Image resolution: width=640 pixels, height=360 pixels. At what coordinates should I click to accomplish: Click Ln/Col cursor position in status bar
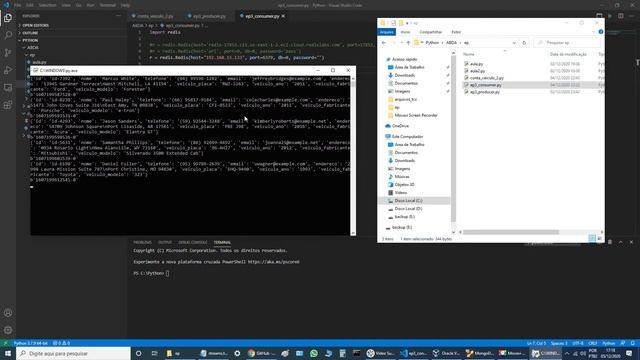(x=536, y=343)
